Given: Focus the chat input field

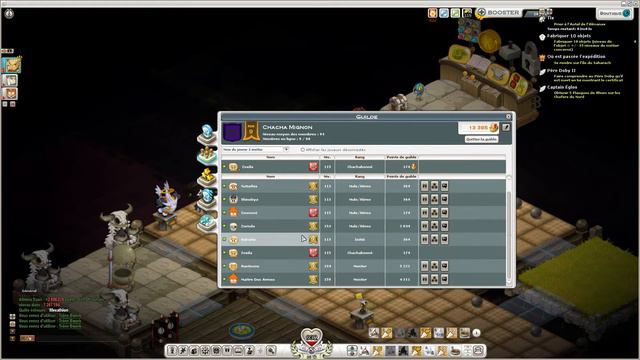Looking at the screenshot, I should click(x=78, y=338).
